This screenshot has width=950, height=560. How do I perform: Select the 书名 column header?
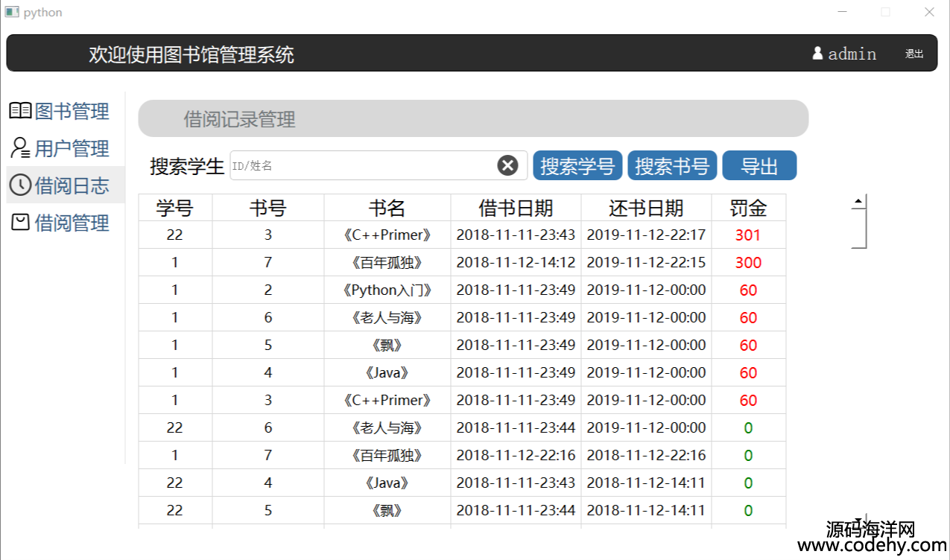(387, 208)
